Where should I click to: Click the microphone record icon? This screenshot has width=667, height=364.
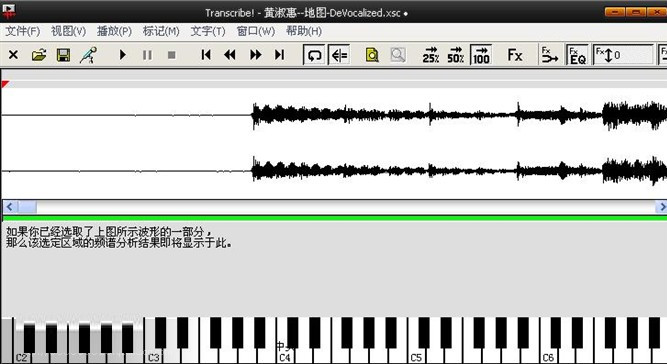click(88, 55)
